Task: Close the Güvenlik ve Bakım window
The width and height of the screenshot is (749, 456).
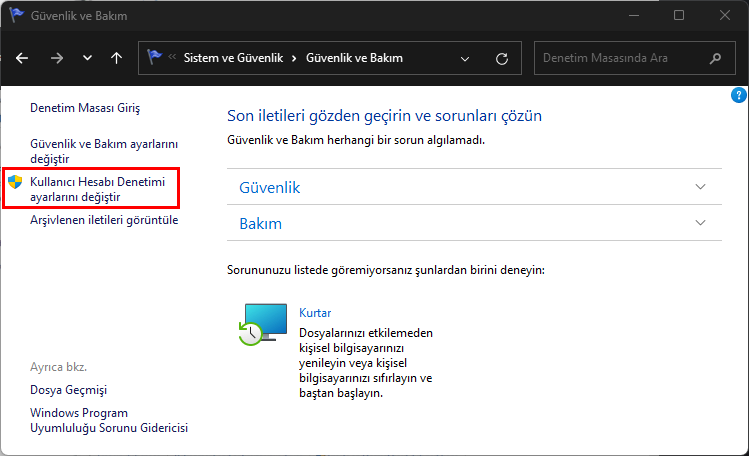Action: 725,15
